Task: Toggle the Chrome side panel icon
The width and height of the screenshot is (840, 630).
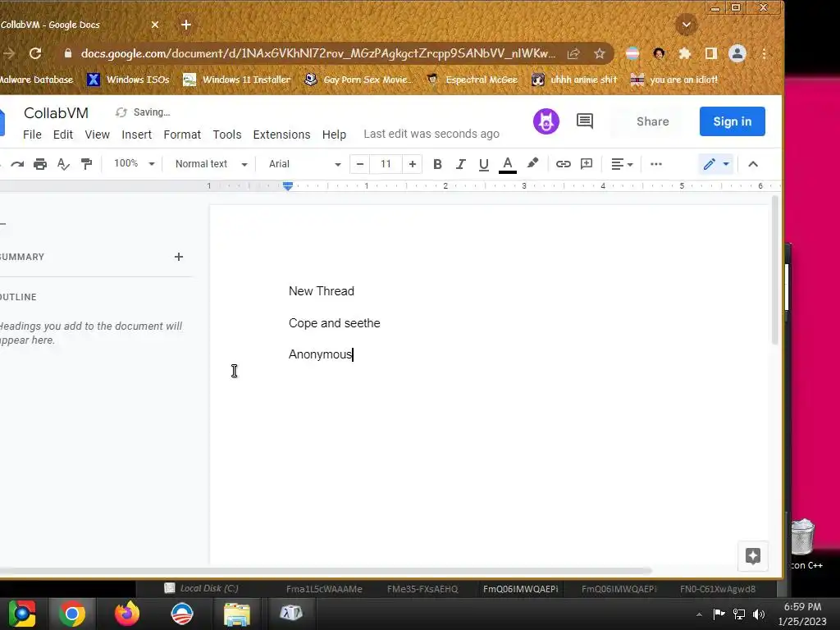Action: (711, 53)
